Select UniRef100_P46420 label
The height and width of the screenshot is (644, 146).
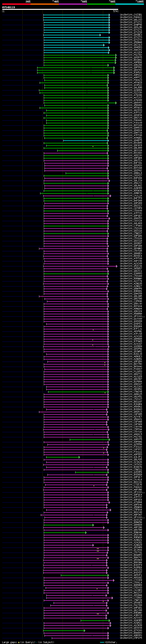coord(131,487)
